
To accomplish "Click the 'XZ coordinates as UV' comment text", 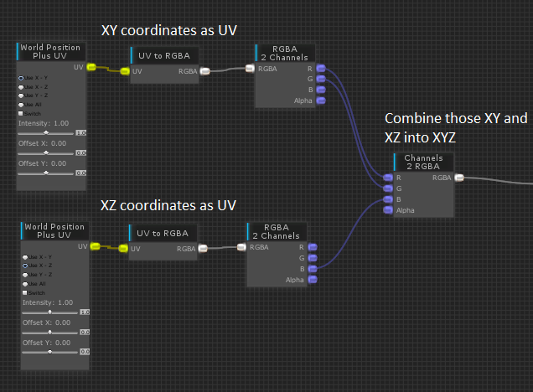I will pyautogui.click(x=168, y=205).
